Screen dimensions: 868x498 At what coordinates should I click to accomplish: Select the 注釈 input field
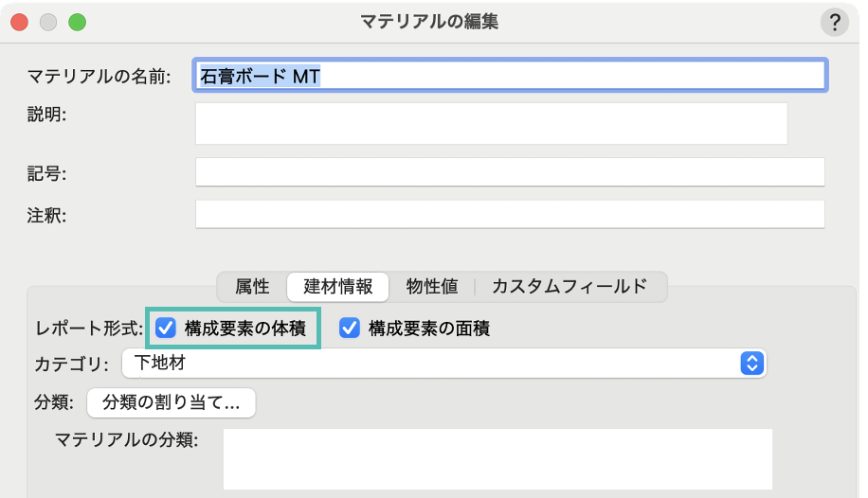510,214
